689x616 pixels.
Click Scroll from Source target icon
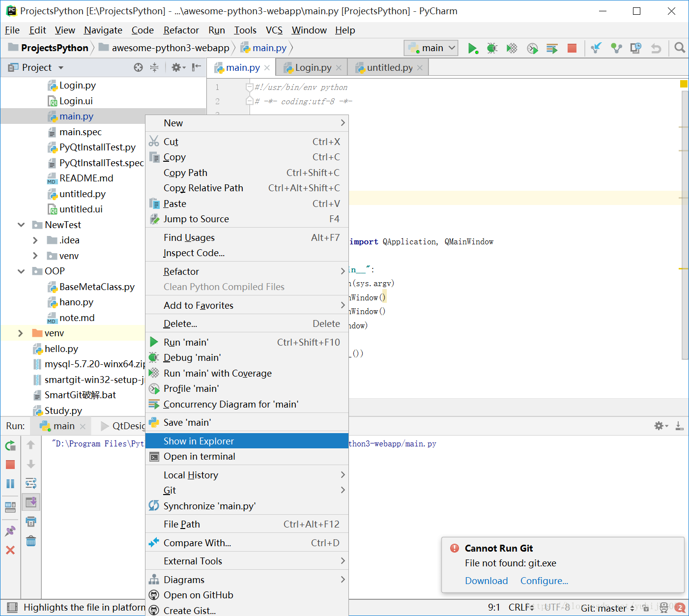pyautogui.click(x=139, y=67)
